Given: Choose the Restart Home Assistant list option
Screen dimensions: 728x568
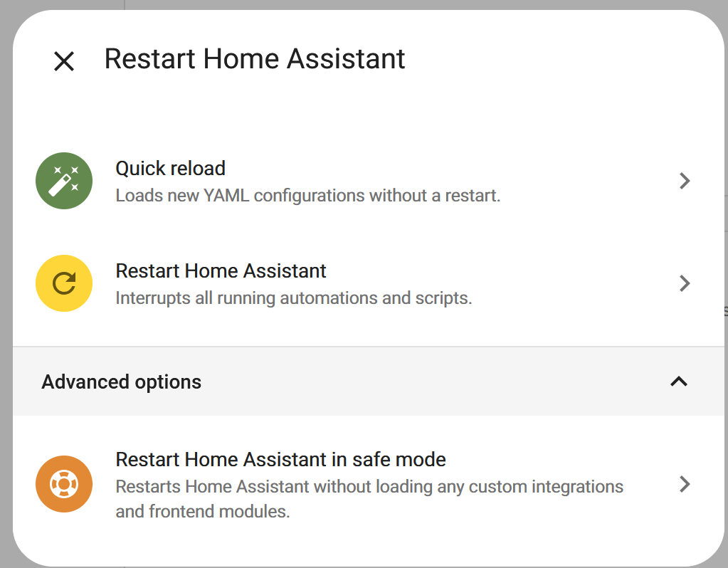Looking at the screenshot, I should click(x=221, y=271).
